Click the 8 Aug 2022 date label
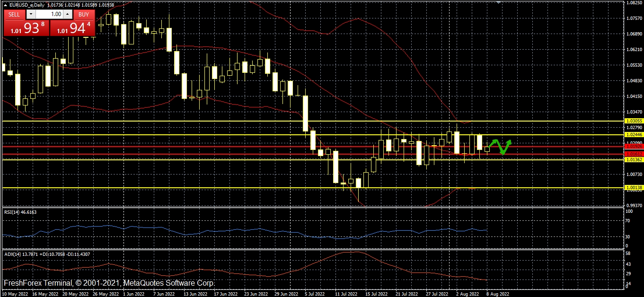644x297 pixels. pyautogui.click(x=498, y=293)
